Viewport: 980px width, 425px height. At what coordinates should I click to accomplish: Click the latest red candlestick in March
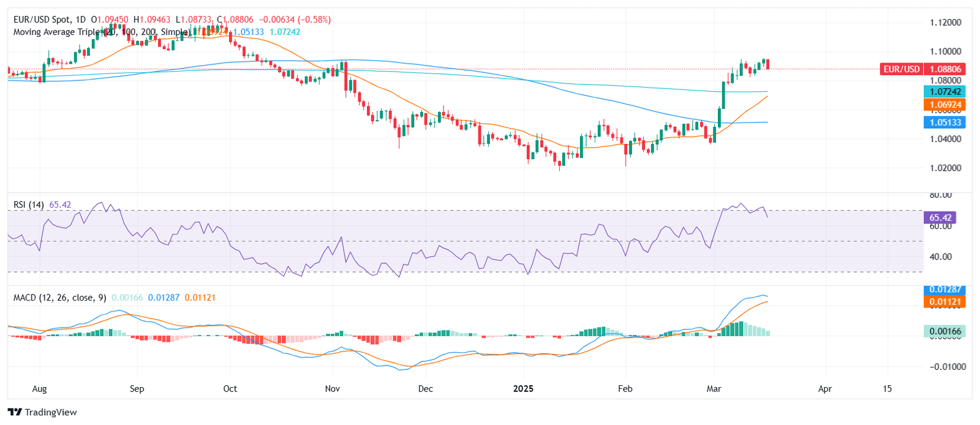pyautogui.click(x=768, y=64)
